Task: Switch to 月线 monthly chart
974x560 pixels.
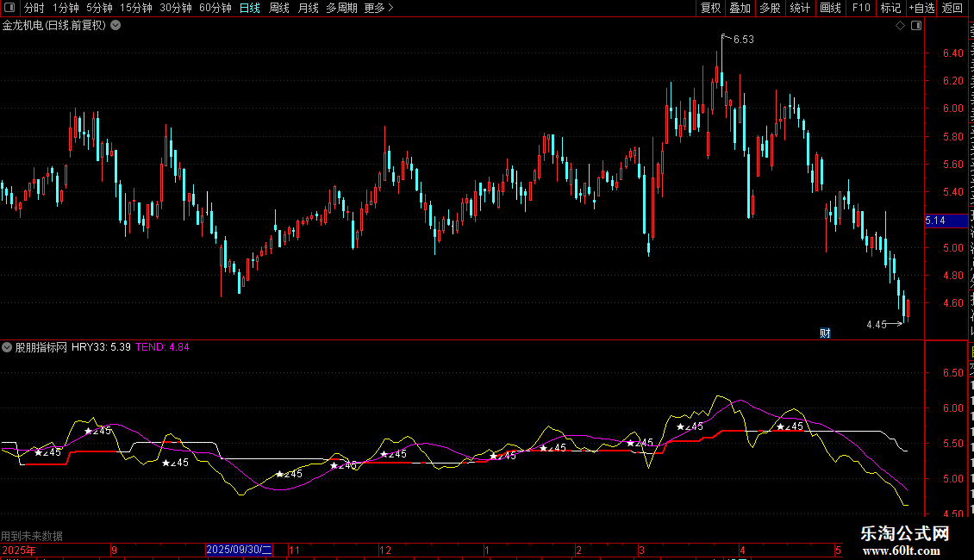Action: (x=308, y=8)
